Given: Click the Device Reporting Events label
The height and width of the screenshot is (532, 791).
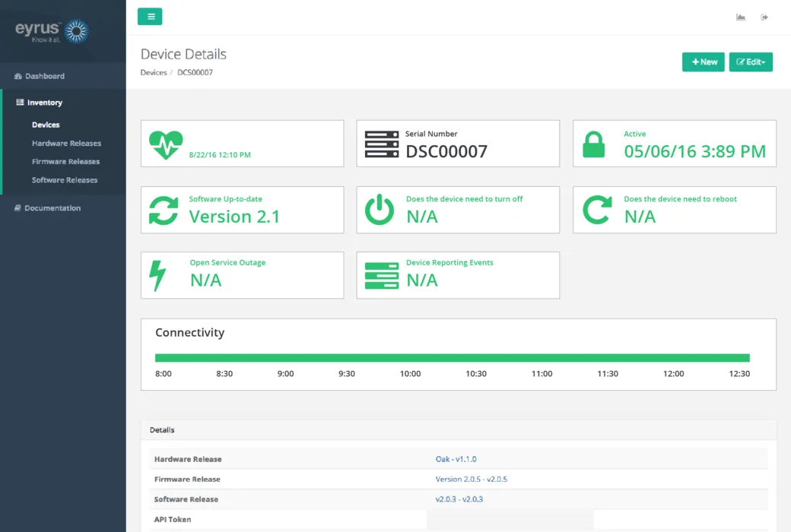Looking at the screenshot, I should (450, 263).
